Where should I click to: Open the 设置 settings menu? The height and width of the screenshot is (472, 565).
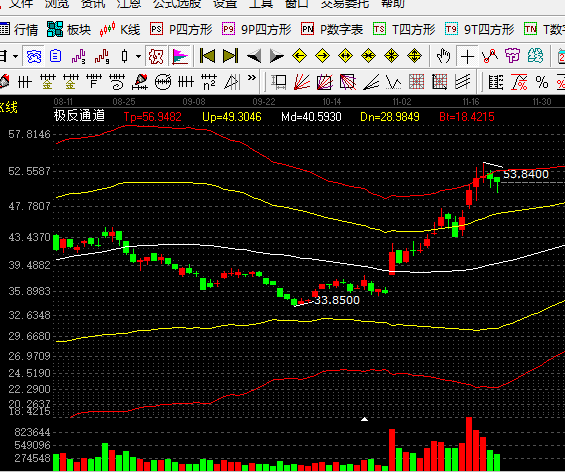pos(225,4)
